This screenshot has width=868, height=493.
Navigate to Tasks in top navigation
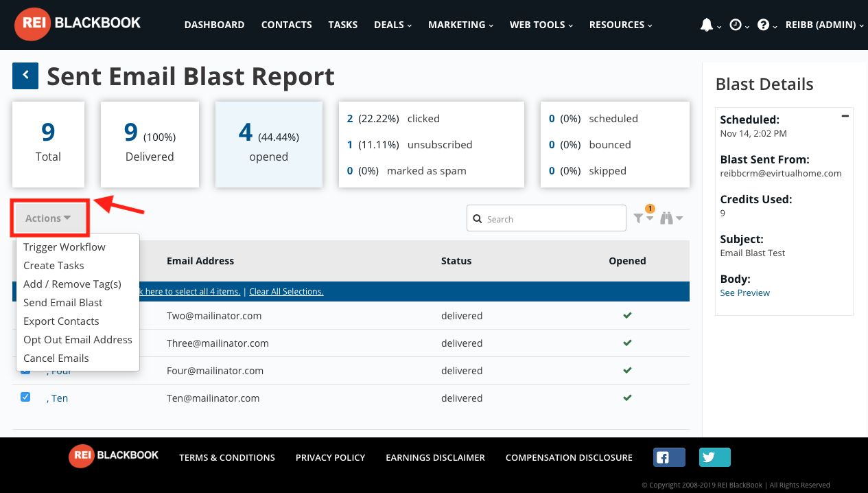[343, 25]
